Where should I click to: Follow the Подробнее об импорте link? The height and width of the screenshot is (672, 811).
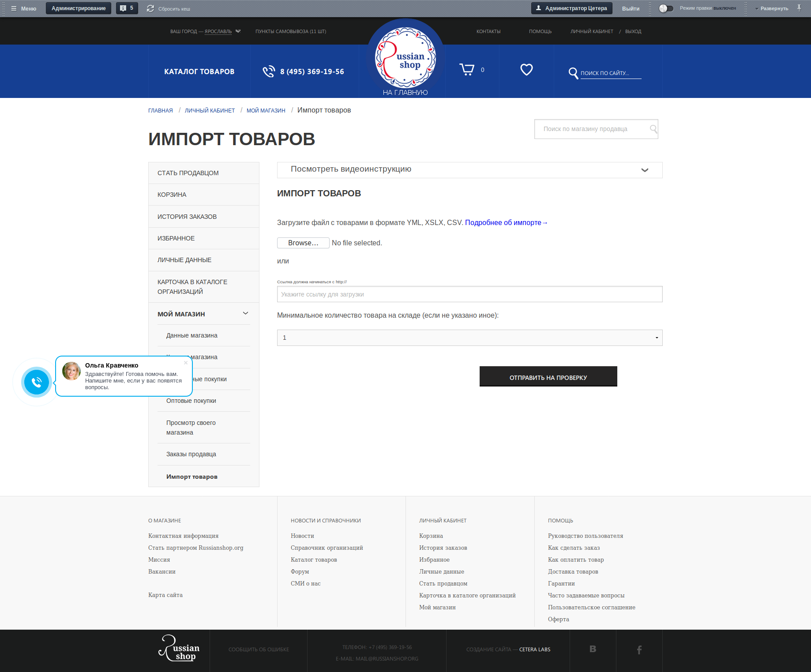click(x=504, y=222)
